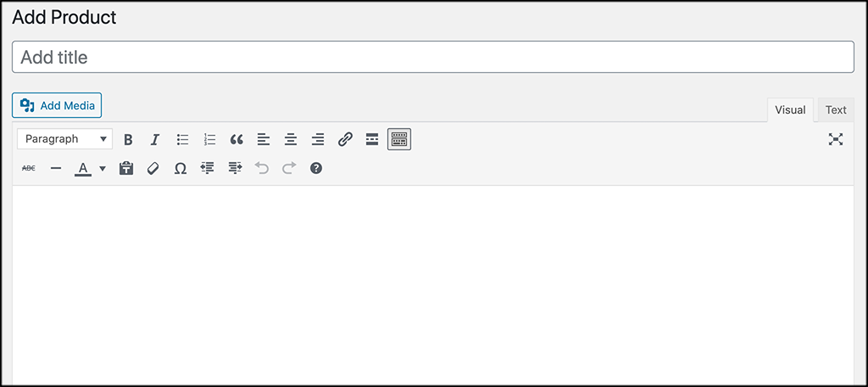This screenshot has height=387, width=868.
Task: Apply italic formatting
Action: point(155,140)
